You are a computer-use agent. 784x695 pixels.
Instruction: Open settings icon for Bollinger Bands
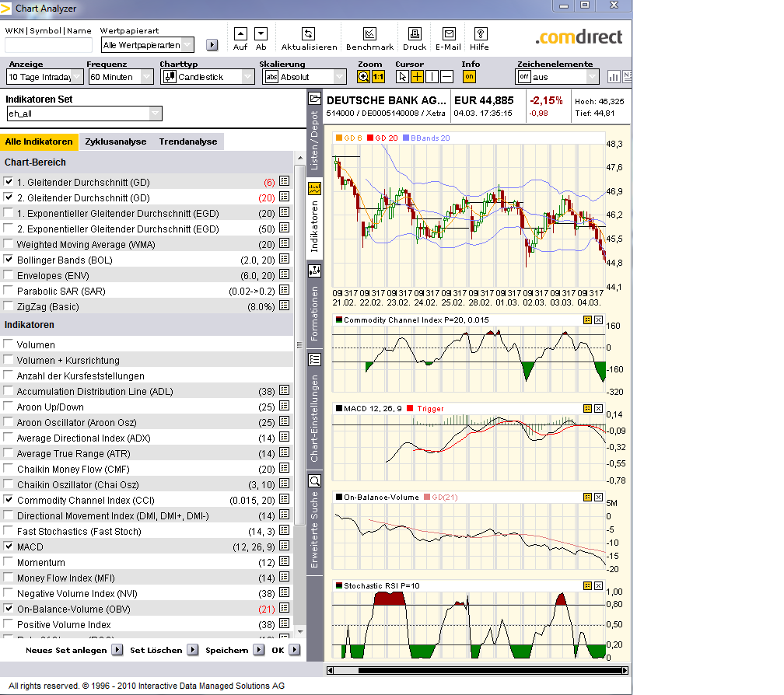click(x=285, y=259)
